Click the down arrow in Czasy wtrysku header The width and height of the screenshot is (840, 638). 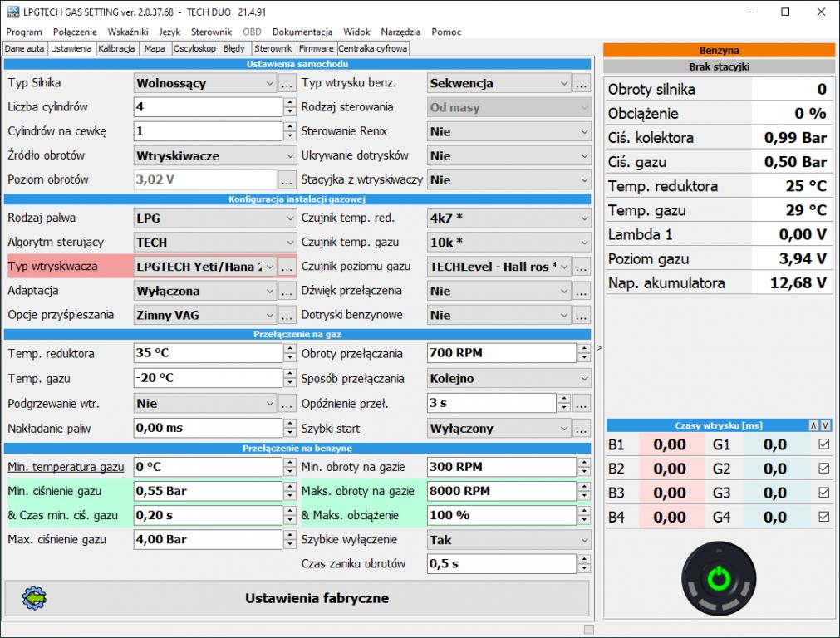click(x=825, y=425)
